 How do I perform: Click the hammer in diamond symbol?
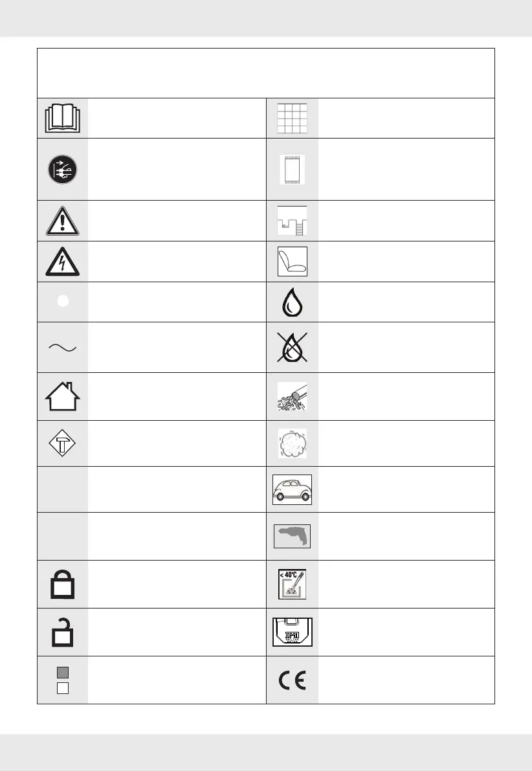(x=62, y=443)
